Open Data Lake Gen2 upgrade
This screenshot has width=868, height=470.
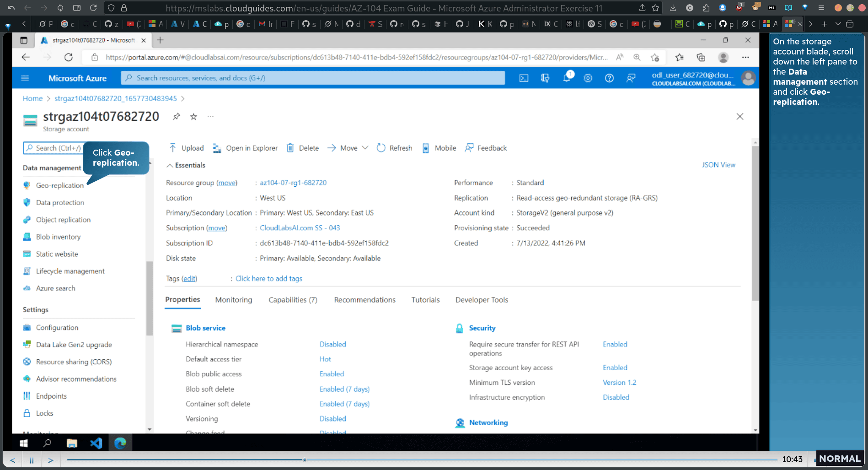click(74, 345)
